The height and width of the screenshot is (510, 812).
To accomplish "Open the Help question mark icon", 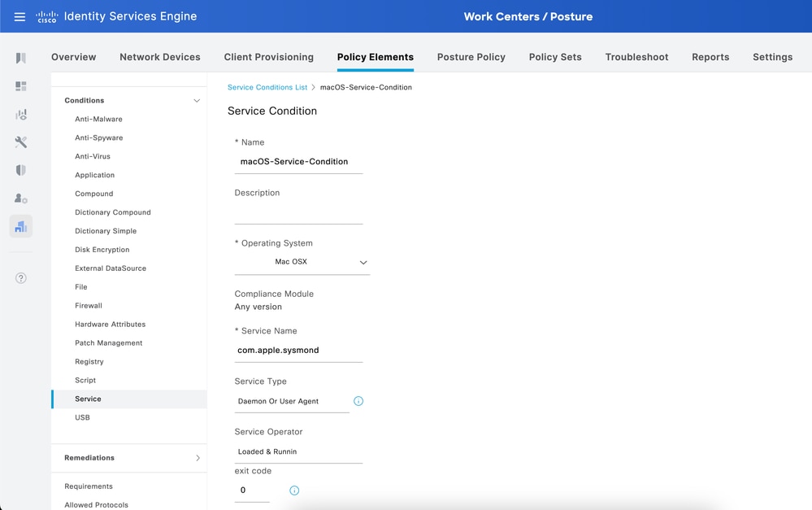I will 20,278.
